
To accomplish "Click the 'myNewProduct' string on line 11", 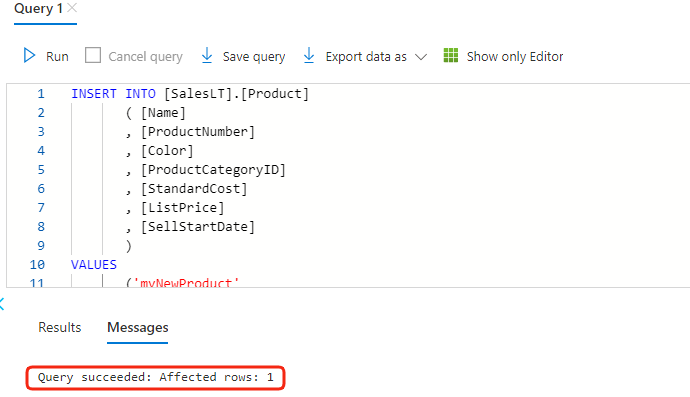I will click(186, 282).
